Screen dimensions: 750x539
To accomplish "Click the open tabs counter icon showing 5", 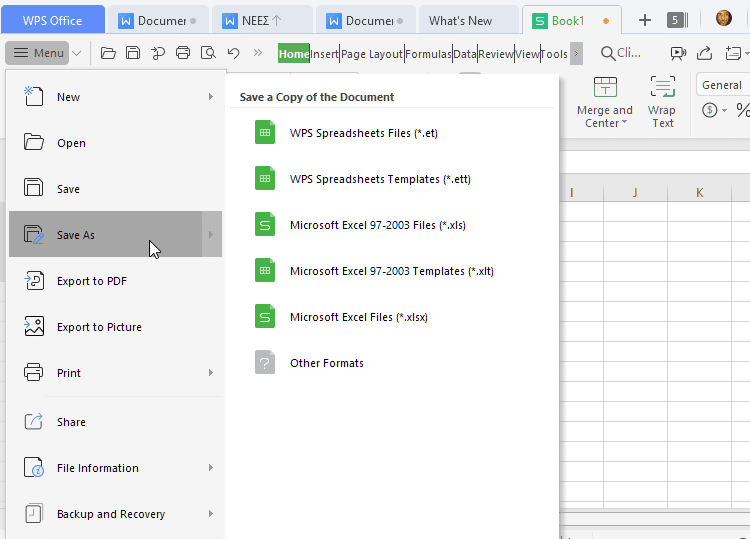I will click(x=677, y=20).
